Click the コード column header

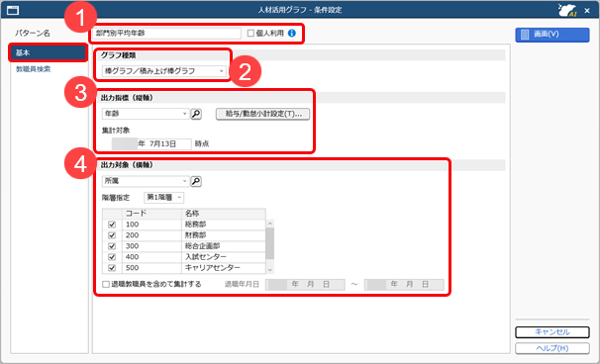pos(151,214)
